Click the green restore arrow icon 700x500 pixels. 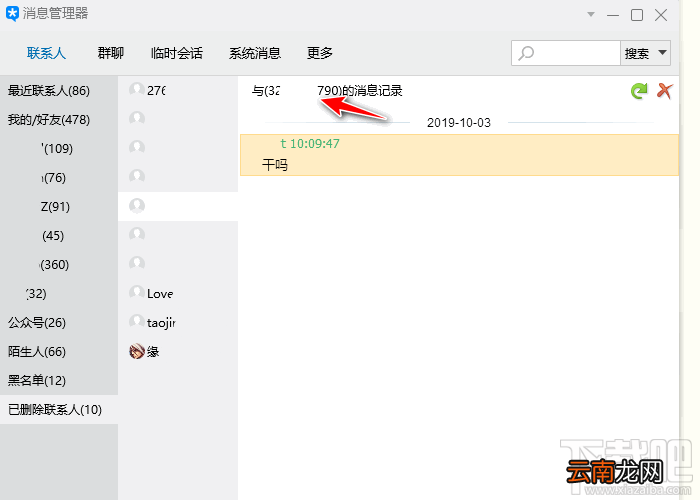tap(639, 91)
